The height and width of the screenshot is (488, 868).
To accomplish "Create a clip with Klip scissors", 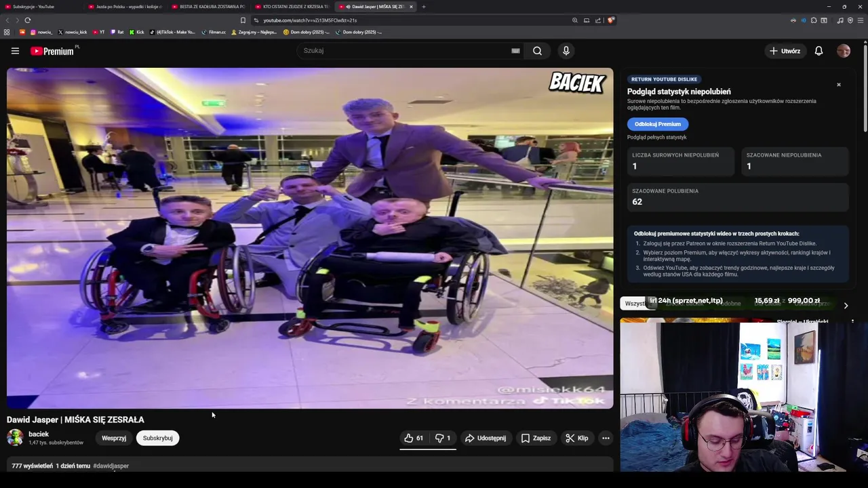I will tap(576, 438).
